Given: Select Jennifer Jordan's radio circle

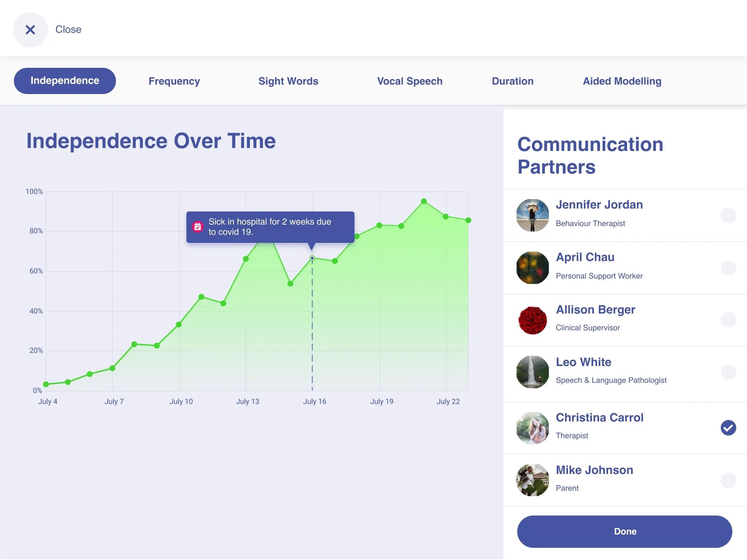Looking at the screenshot, I should [728, 215].
